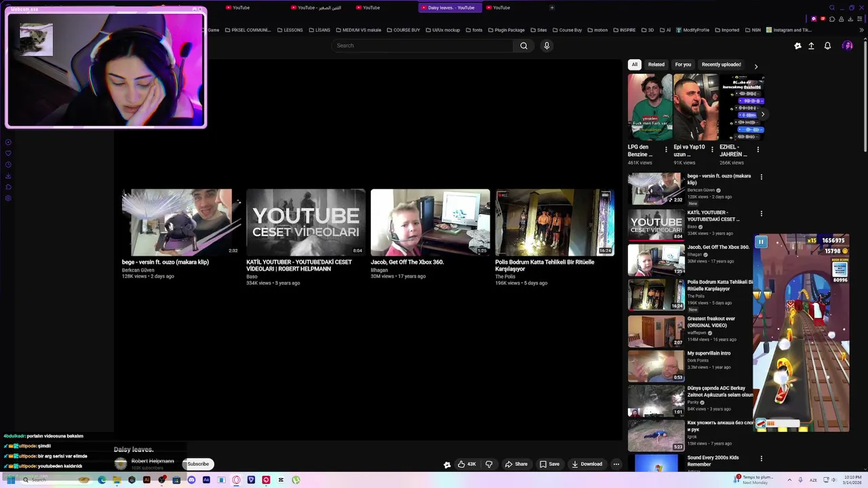
Task: Select the 'For you' filter chip
Action: (x=683, y=64)
